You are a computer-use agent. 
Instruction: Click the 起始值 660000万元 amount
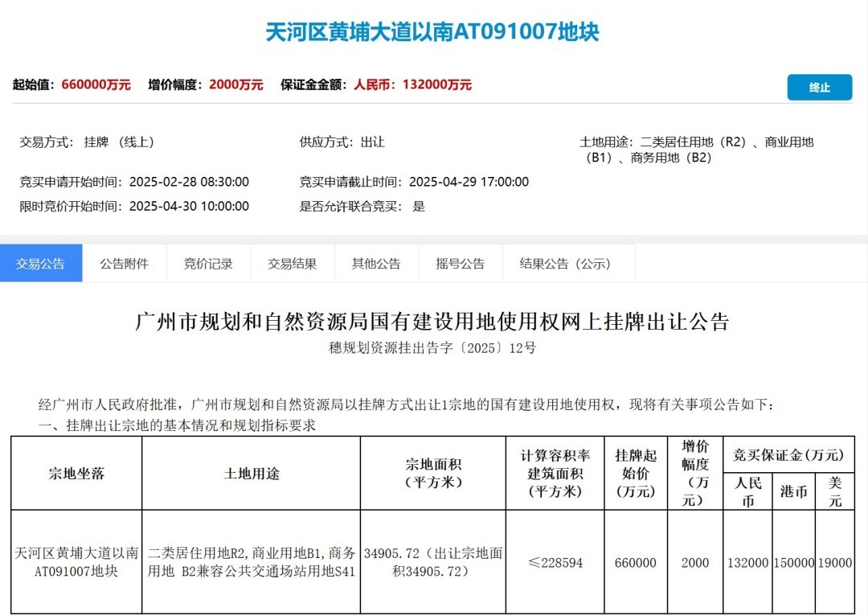point(96,84)
